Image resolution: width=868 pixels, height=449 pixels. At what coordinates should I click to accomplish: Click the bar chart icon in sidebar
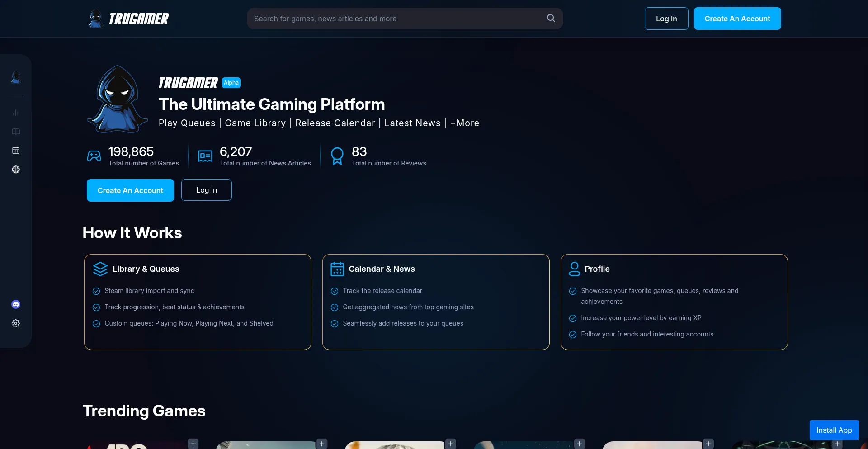16,113
